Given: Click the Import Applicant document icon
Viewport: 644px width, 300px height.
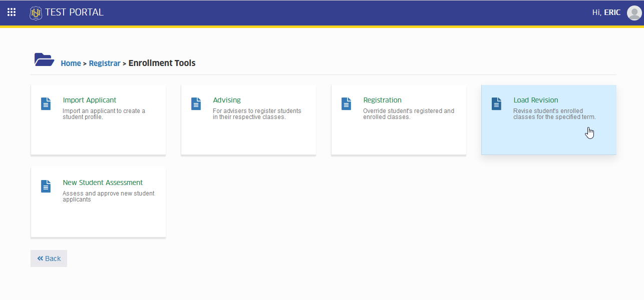Looking at the screenshot, I should coord(46,103).
